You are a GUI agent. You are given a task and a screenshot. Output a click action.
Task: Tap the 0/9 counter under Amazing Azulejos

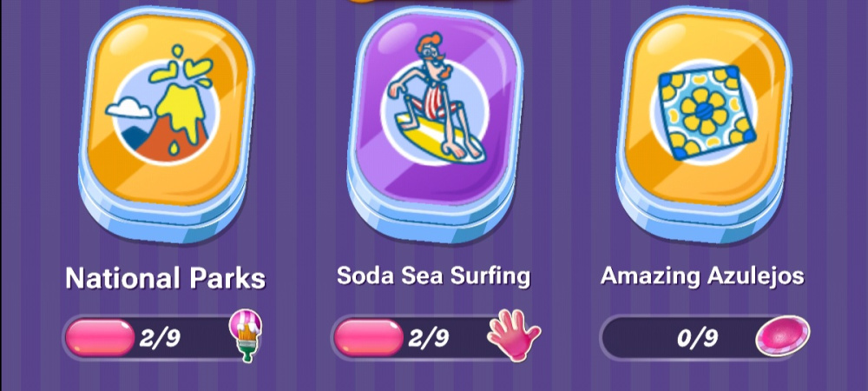698,337
